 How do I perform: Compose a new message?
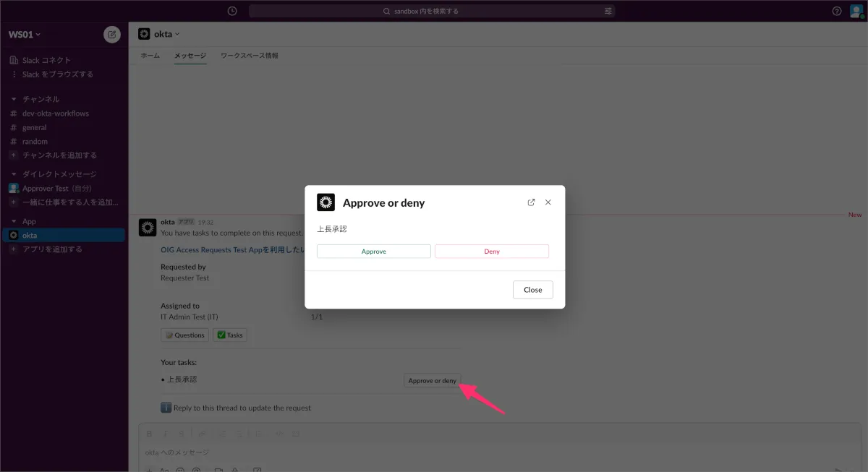coord(112,34)
